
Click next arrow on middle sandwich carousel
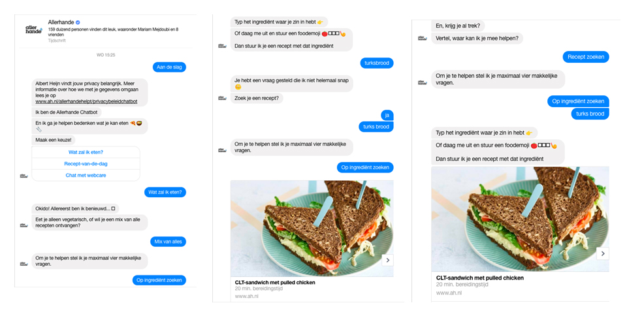[387, 260]
